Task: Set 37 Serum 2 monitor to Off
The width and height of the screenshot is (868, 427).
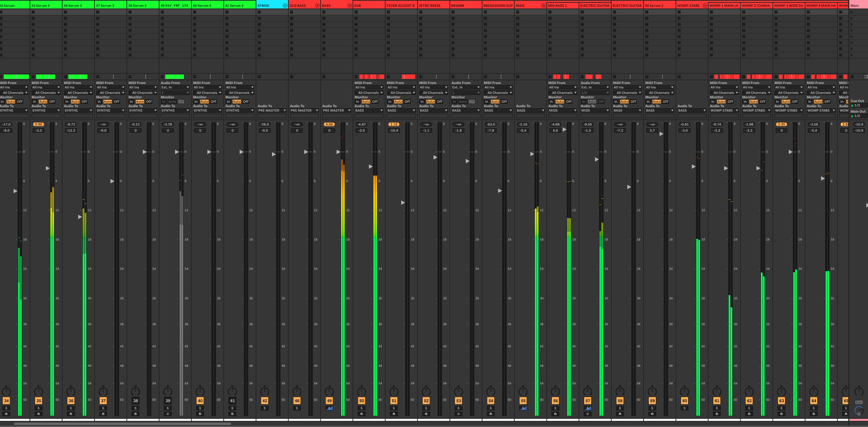Action: tap(117, 101)
